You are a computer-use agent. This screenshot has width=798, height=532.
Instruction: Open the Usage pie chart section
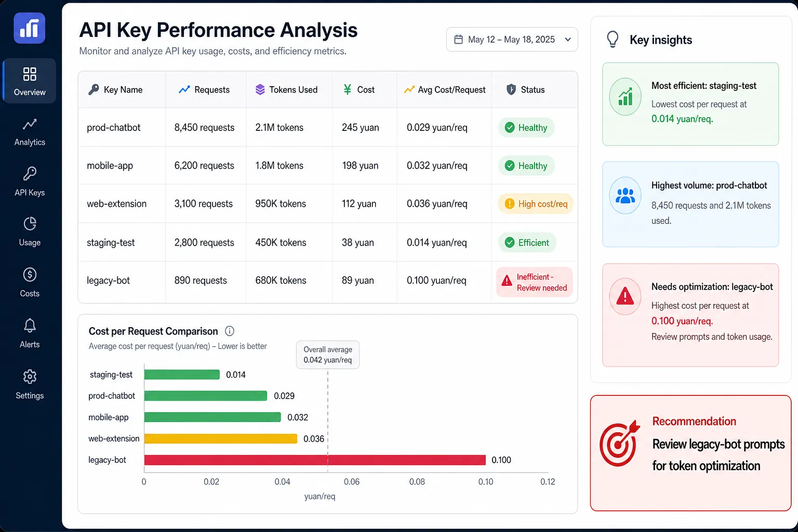(30, 232)
